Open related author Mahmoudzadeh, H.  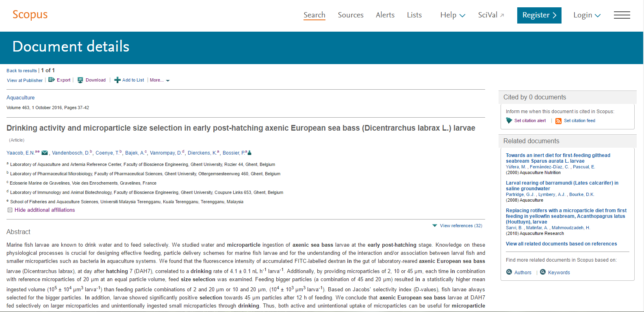tap(570, 228)
